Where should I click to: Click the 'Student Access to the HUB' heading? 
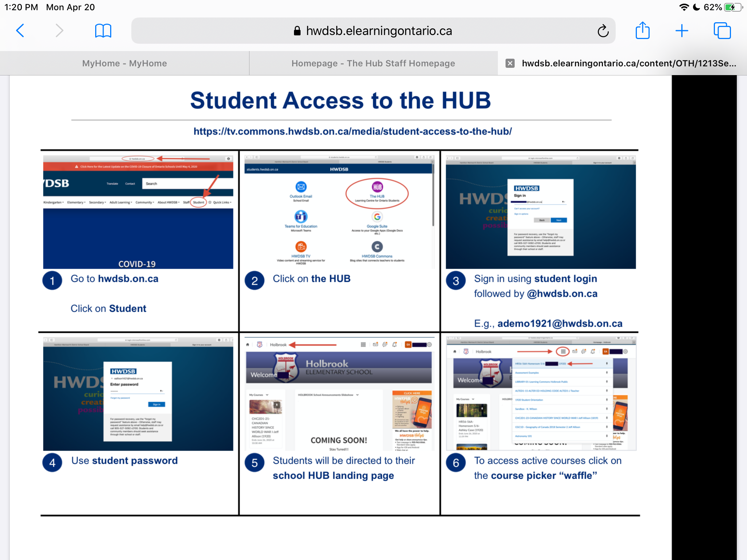340,100
